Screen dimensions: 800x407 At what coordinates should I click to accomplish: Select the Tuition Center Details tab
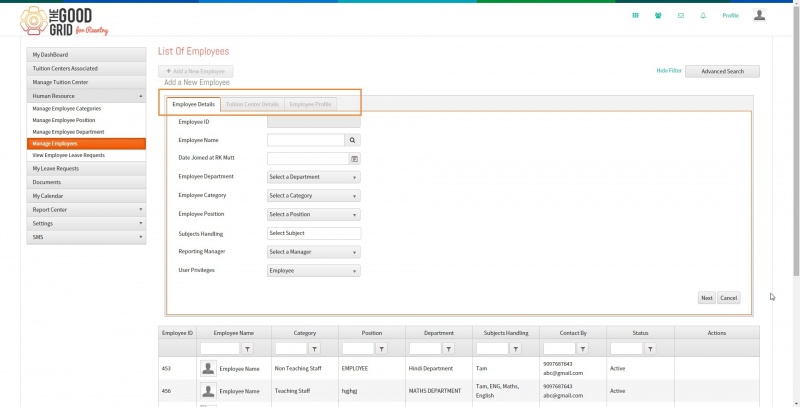[252, 104]
